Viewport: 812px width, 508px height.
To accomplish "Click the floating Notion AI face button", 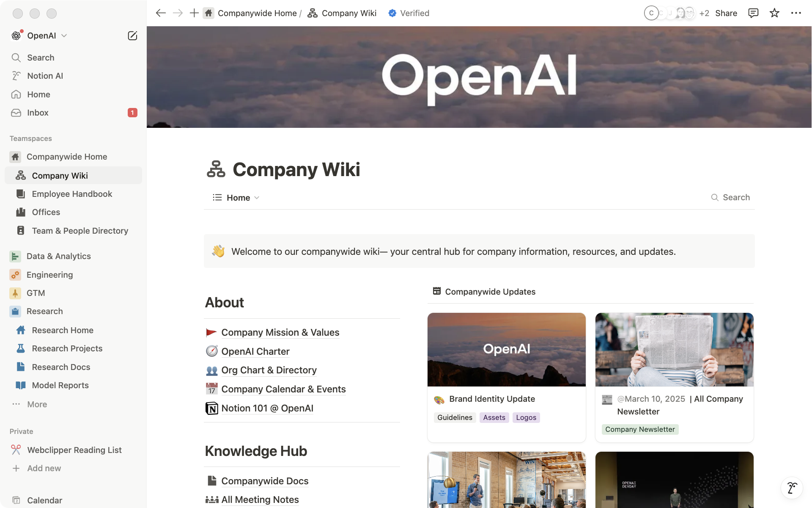I will 792,488.
